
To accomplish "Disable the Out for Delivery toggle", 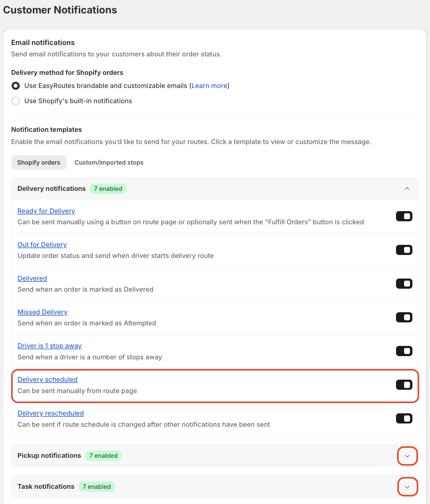I will click(x=404, y=250).
